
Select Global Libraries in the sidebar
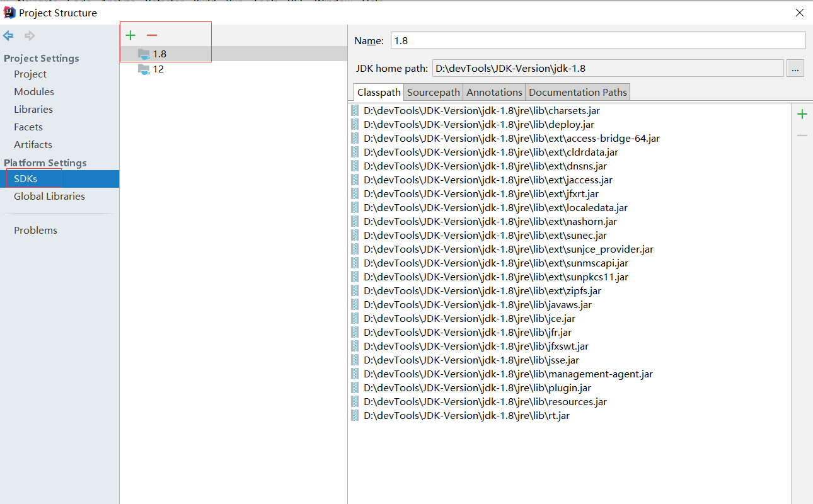pyautogui.click(x=49, y=196)
